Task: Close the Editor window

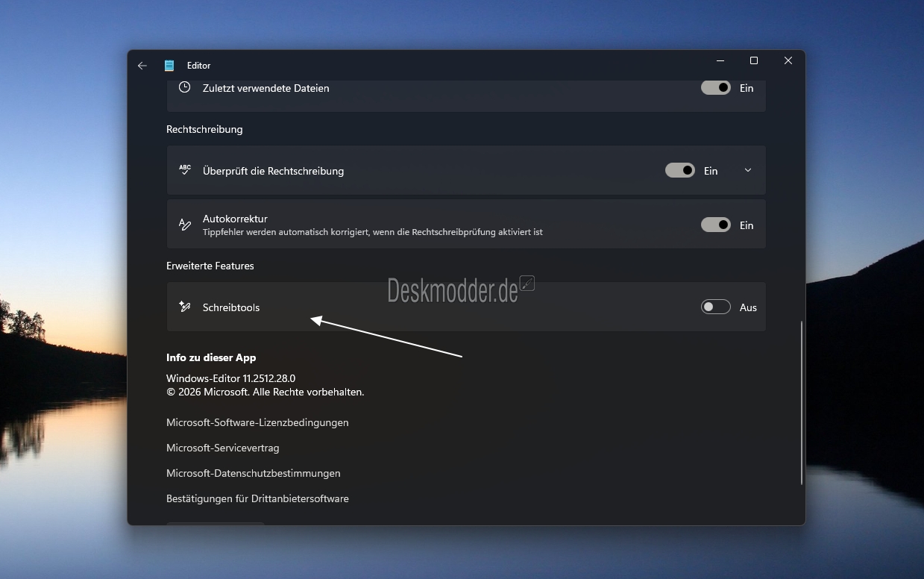Action: click(x=788, y=61)
